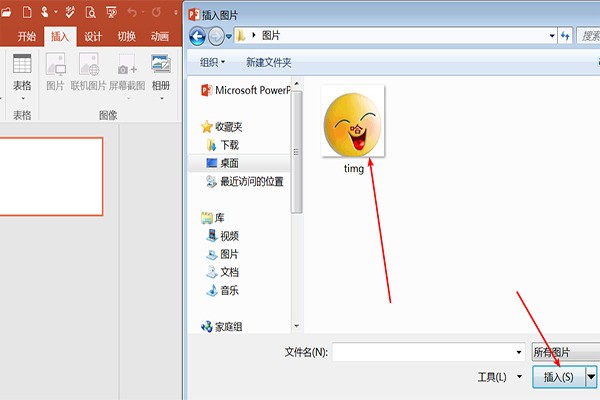Click the 相册 (Photo Album) icon
Image resolution: width=600 pixels, height=400 pixels.
tap(161, 71)
